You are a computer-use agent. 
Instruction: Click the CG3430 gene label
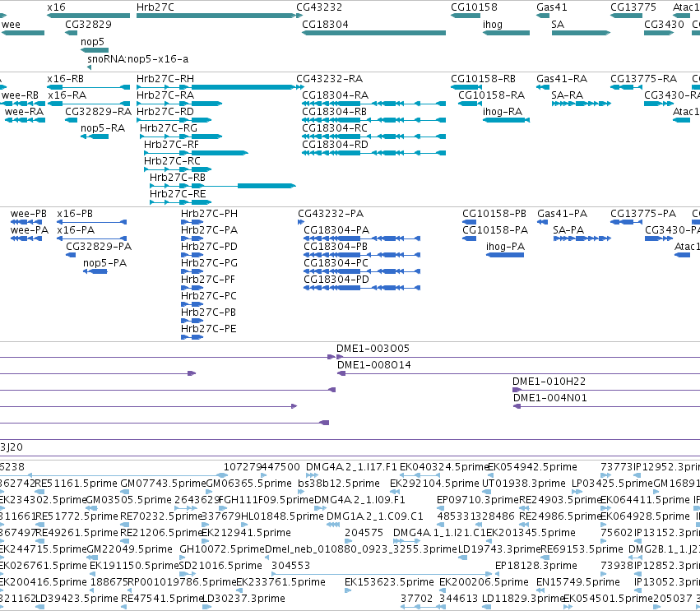(x=665, y=25)
